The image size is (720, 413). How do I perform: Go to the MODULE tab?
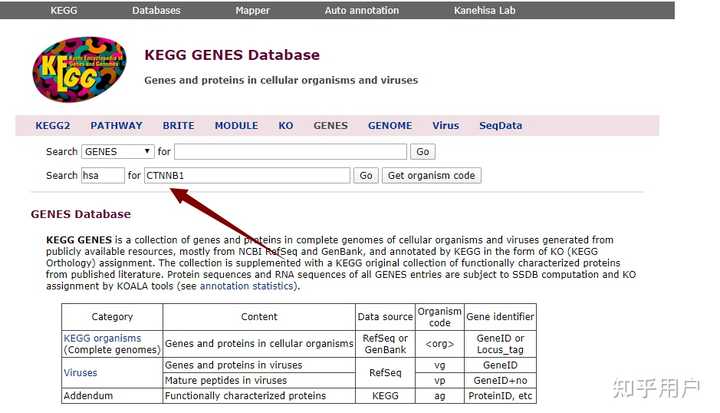click(236, 125)
